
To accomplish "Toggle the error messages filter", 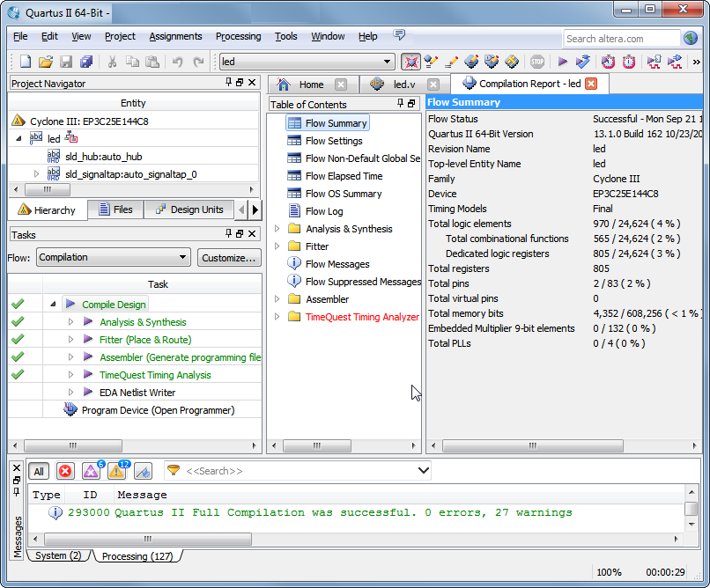I will tap(65, 472).
